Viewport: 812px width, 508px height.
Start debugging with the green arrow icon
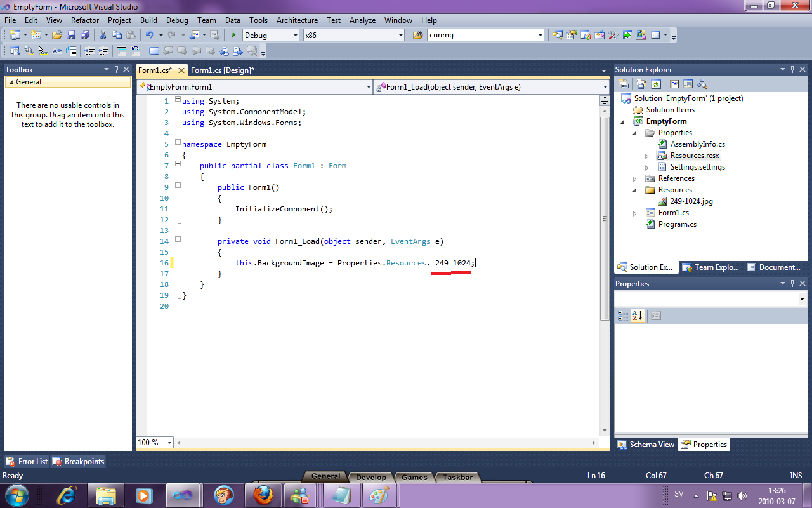tap(233, 35)
